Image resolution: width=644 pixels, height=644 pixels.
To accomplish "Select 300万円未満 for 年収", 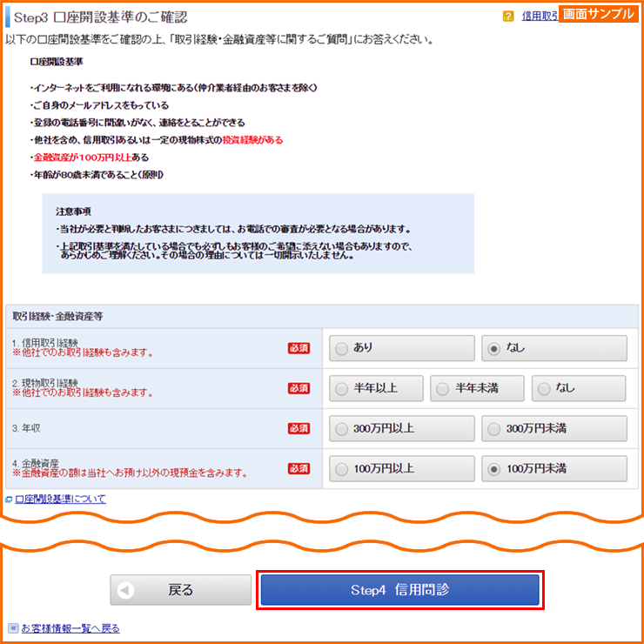I will [x=554, y=428].
